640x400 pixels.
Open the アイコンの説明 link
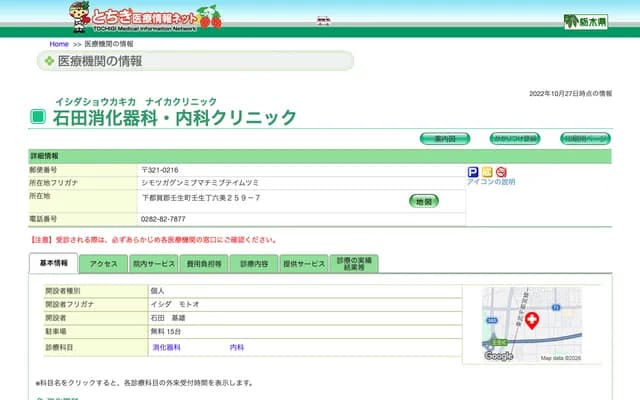[x=491, y=182]
